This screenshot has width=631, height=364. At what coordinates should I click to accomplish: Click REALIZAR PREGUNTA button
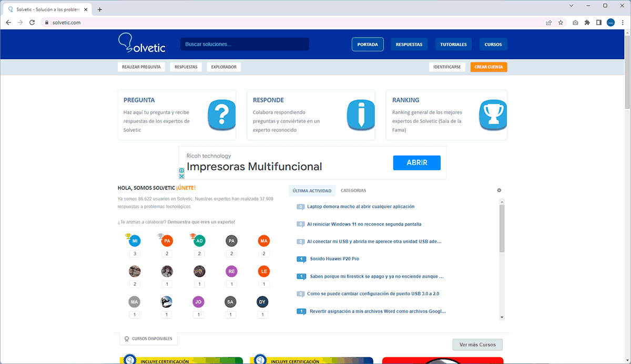coord(141,67)
